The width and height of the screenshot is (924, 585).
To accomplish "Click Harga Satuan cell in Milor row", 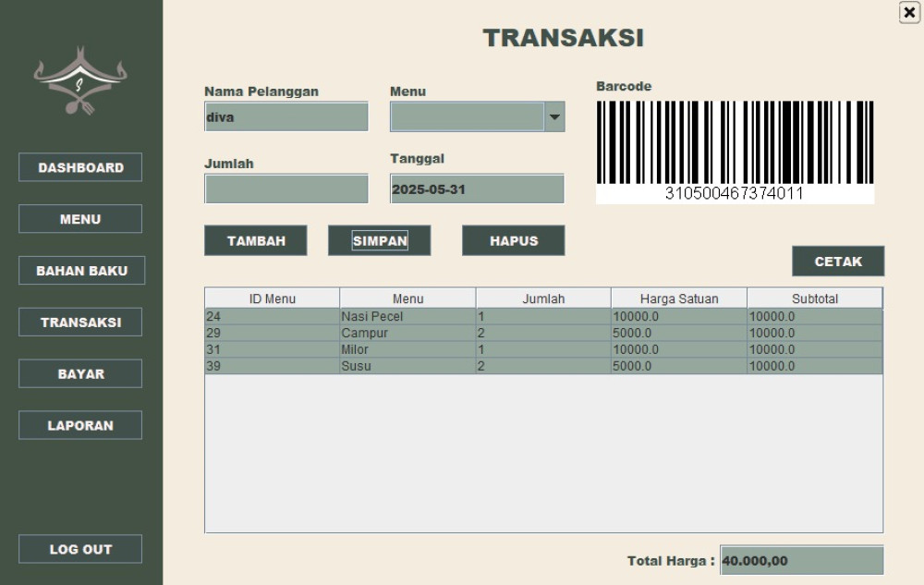I will coord(679,349).
